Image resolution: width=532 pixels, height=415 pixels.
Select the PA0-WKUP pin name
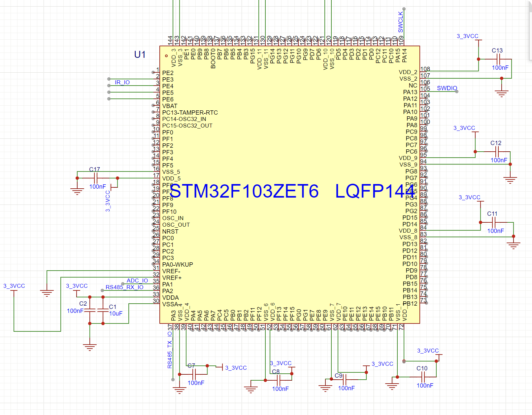point(178,265)
